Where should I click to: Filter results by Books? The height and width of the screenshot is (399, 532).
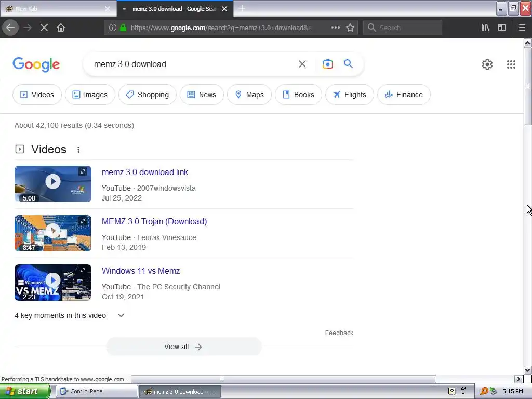298,95
